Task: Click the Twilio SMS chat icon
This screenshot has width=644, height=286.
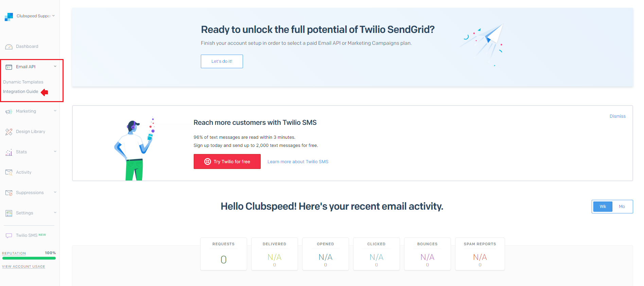Action: pos(9,235)
